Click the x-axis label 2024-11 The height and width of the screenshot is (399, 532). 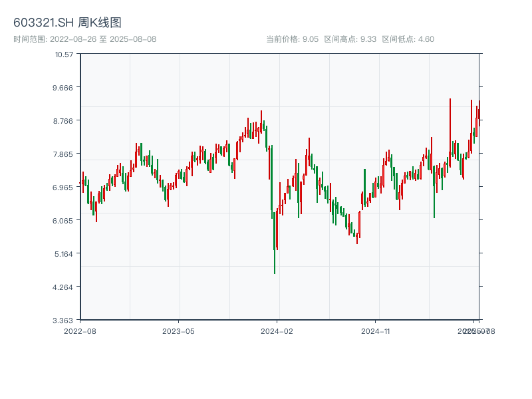(375, 331)
